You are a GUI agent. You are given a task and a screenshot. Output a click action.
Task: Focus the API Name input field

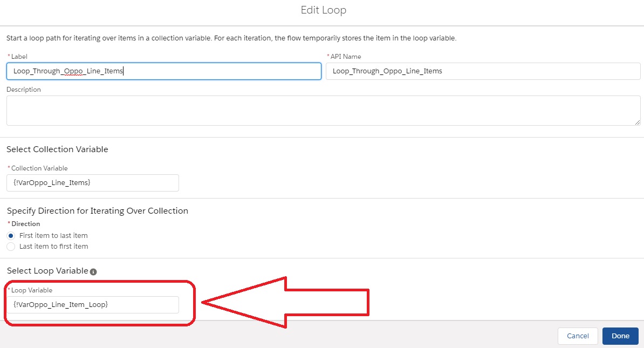click(483, 71)
